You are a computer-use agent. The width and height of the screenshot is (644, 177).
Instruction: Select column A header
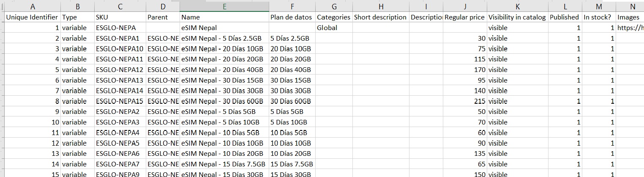[32, 6]
